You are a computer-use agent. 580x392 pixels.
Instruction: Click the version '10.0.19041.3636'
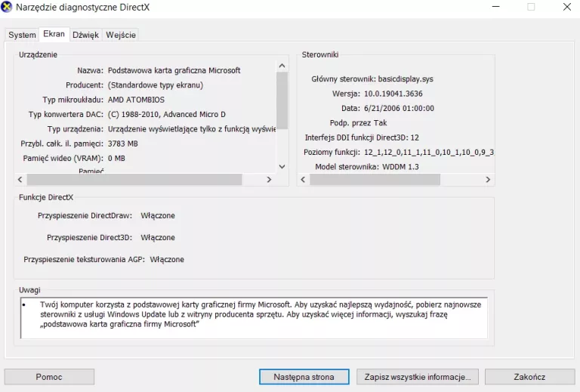(x=393, y=94)
